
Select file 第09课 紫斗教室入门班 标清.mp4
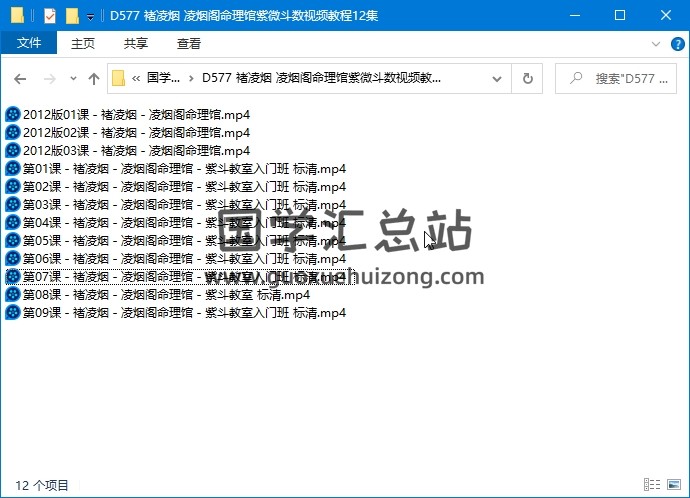pos(184,313)
